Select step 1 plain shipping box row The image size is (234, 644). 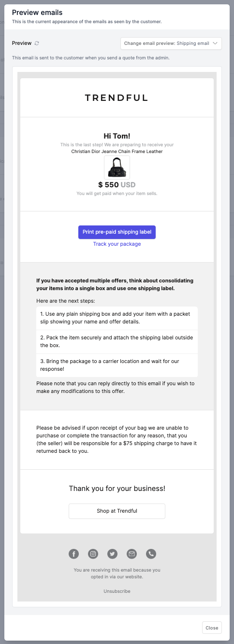(117, 318)
